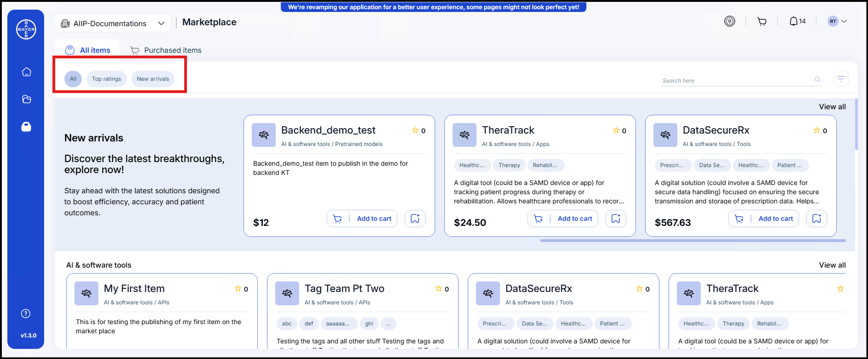Screen dimensions: 868x359
Task: Select the Top ratings filter chip
Action: [107, 79]
